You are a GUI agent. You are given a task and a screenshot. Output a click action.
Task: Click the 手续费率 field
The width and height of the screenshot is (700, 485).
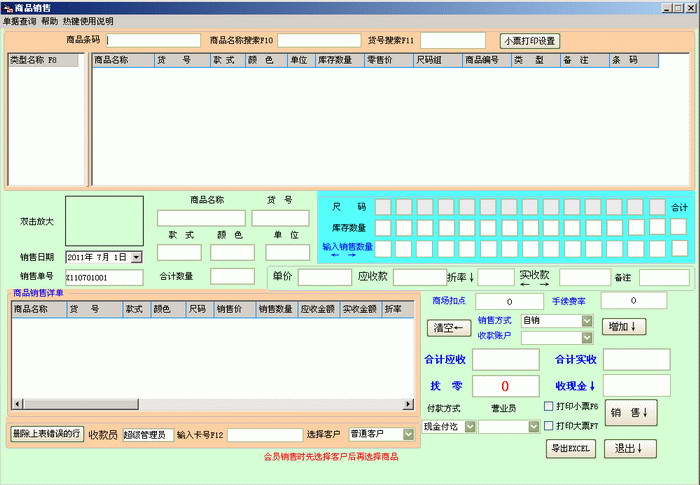point(633,301)
